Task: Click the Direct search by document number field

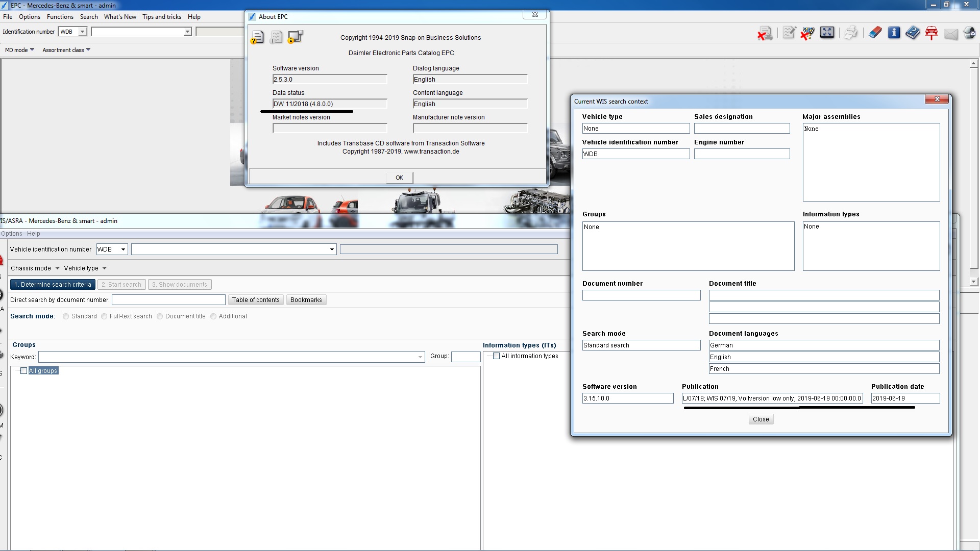Action: click(168, 300)
